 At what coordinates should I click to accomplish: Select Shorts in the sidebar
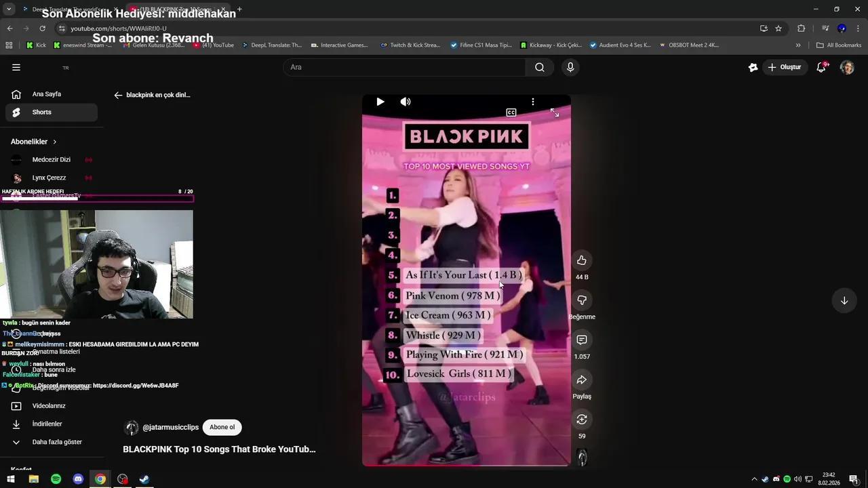coord(52,112)
